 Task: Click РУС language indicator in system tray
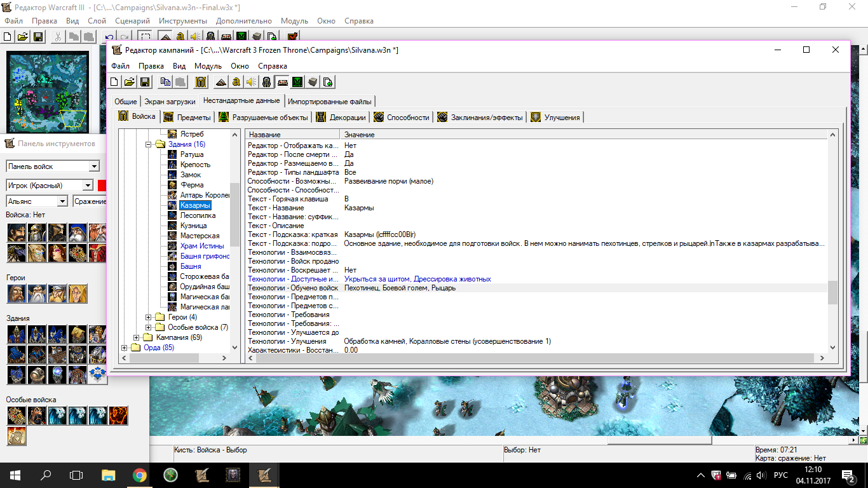pyautogui.click(x=781, y=475)
